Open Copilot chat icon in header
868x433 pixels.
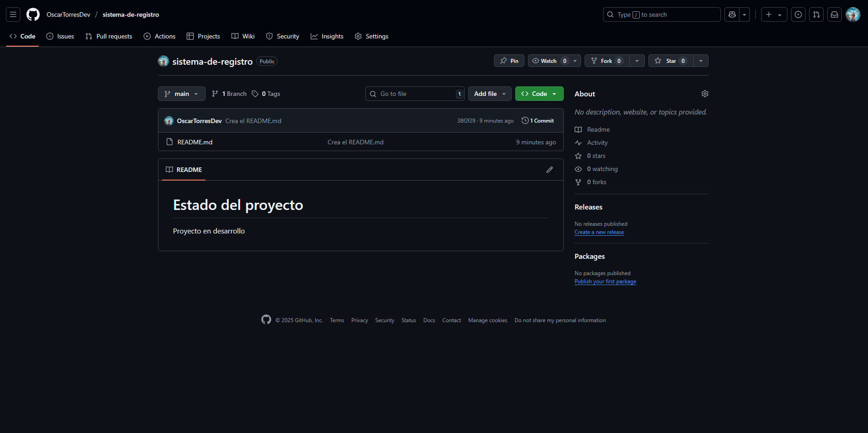pyautogui.click(x=732, y=14)
